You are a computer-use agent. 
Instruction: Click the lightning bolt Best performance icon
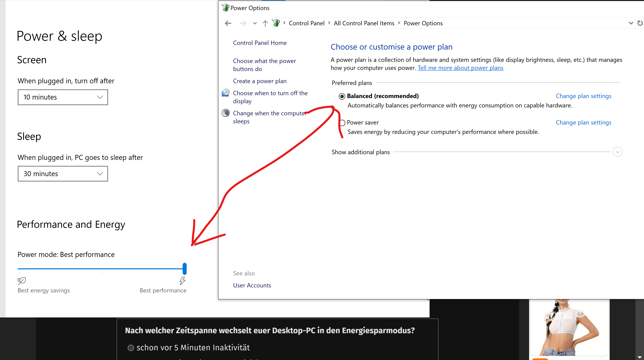pyautogui.click(x=182, y=281)
